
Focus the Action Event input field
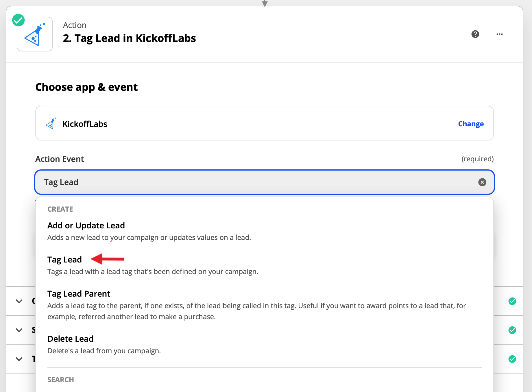(264, 182)
